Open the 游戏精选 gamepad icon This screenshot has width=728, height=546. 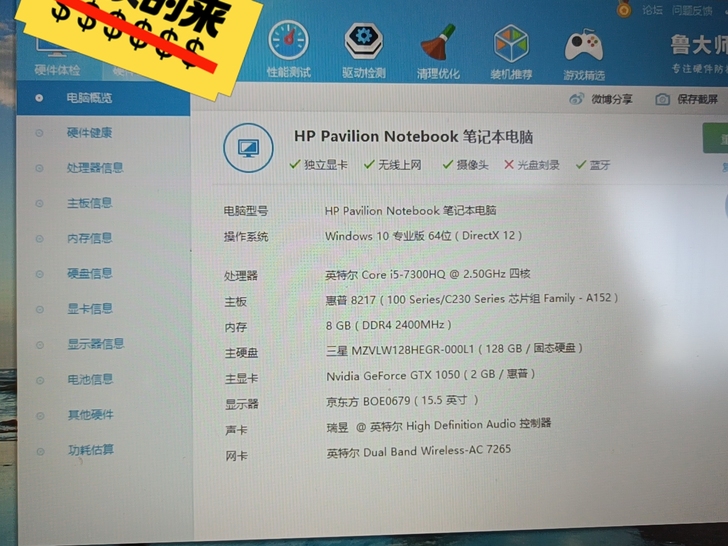tap(584, 45)
